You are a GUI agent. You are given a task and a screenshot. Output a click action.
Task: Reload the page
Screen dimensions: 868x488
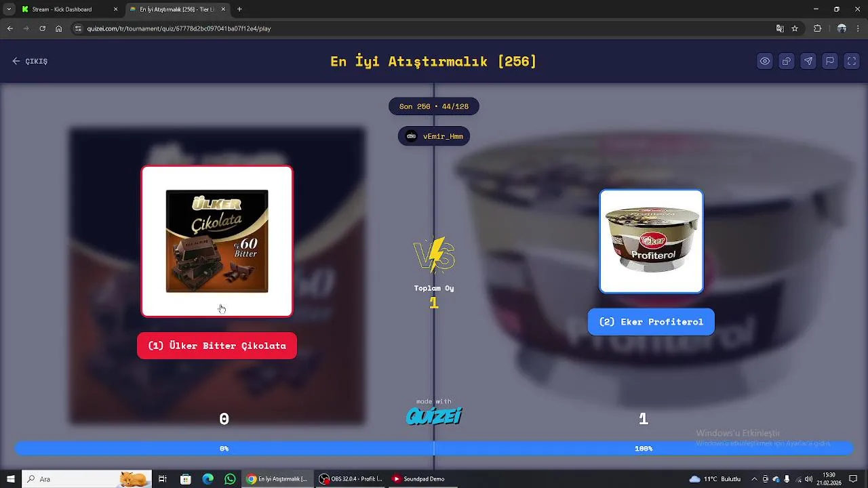42,28
